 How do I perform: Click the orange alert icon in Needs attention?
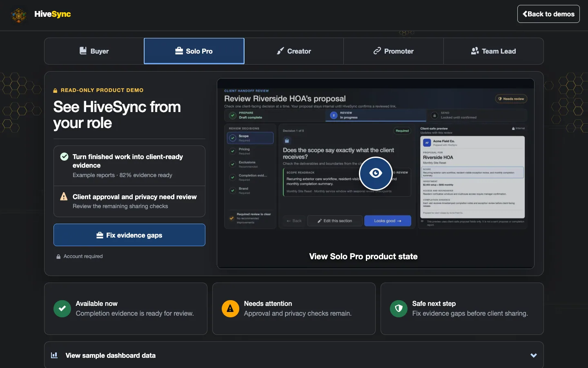[230, 309]
